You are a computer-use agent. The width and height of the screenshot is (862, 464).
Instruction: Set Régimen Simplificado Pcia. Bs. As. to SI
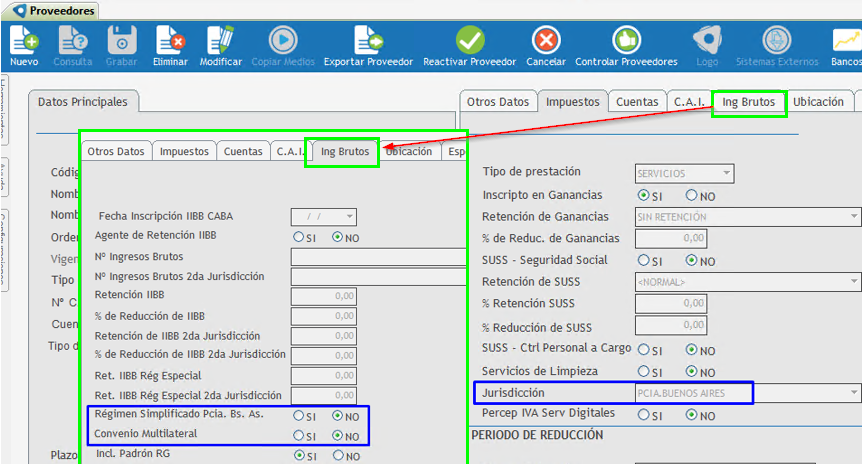(x=299, y=416)
